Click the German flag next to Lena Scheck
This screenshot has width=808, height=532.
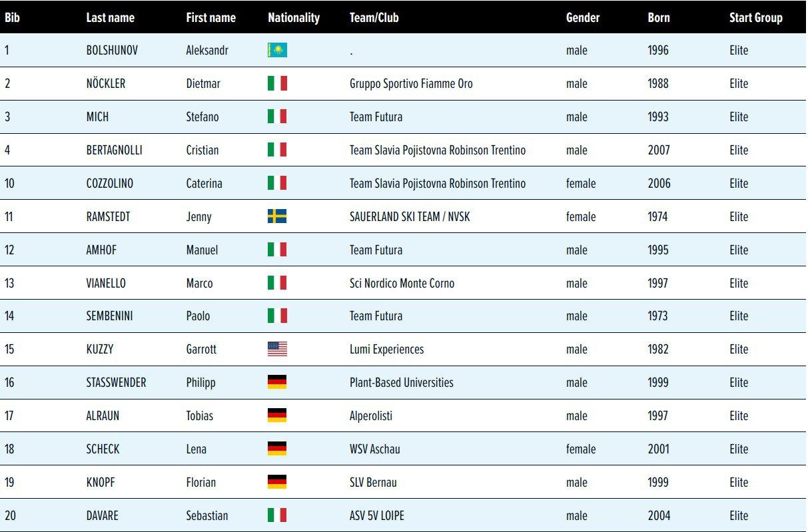(x=277, y=449)
